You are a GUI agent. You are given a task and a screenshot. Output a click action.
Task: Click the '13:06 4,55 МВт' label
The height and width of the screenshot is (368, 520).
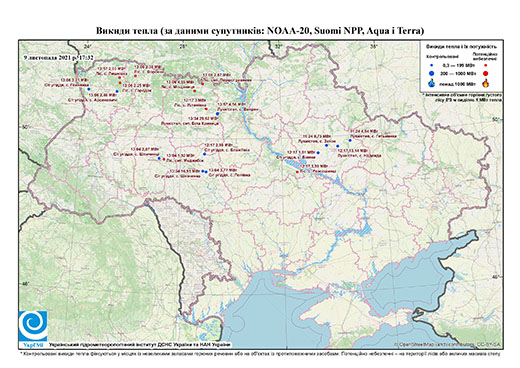180,82
